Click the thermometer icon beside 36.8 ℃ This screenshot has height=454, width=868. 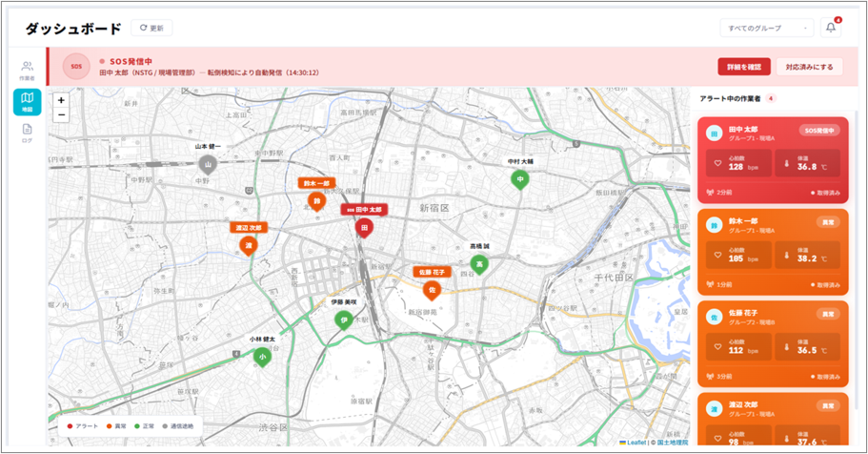(786, 163)
